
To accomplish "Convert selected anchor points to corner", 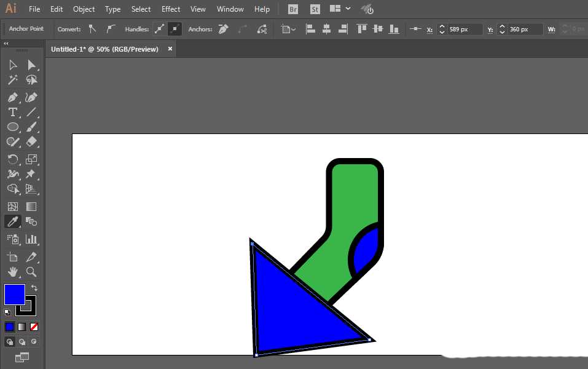I will 92,29.
